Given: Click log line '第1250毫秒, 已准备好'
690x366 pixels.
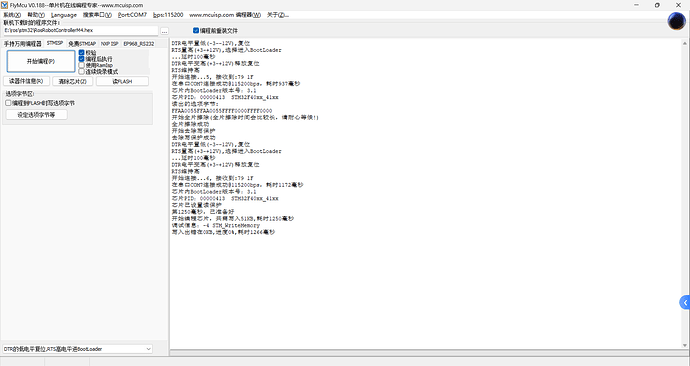Looking at the screenshot, I should click(x=203, y=212).
